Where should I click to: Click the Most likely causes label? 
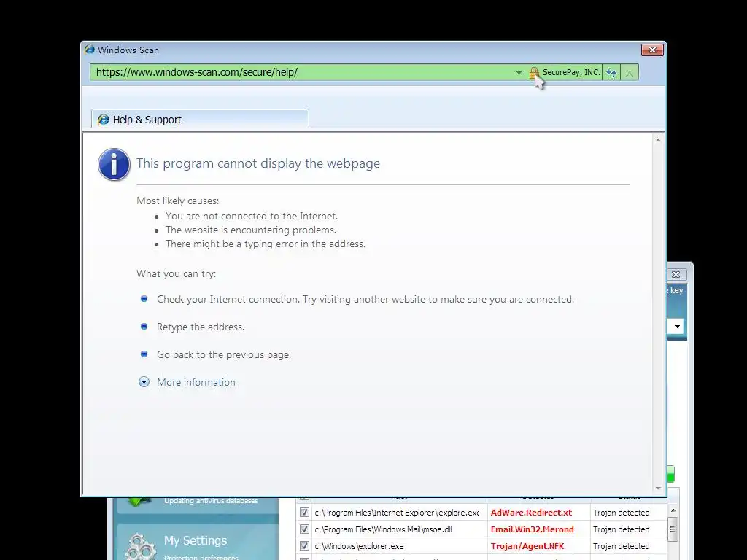pyautogui.click(x=178, y=201)
